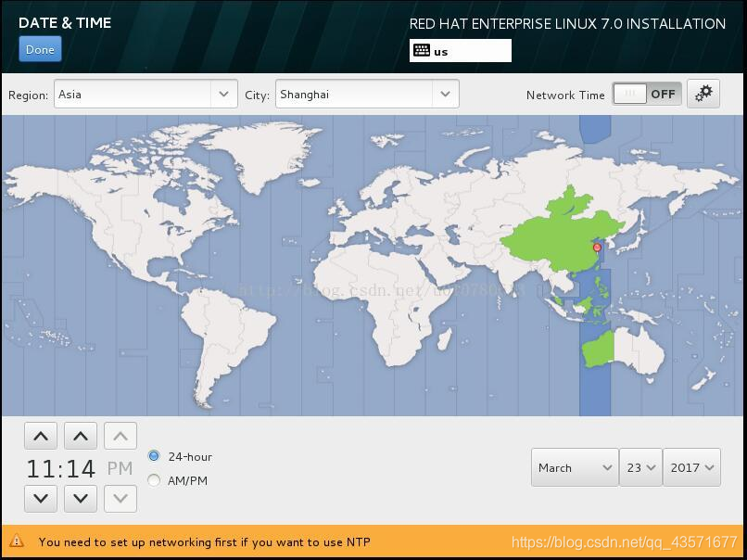Toggle the Network Time switch

(647, 94)
